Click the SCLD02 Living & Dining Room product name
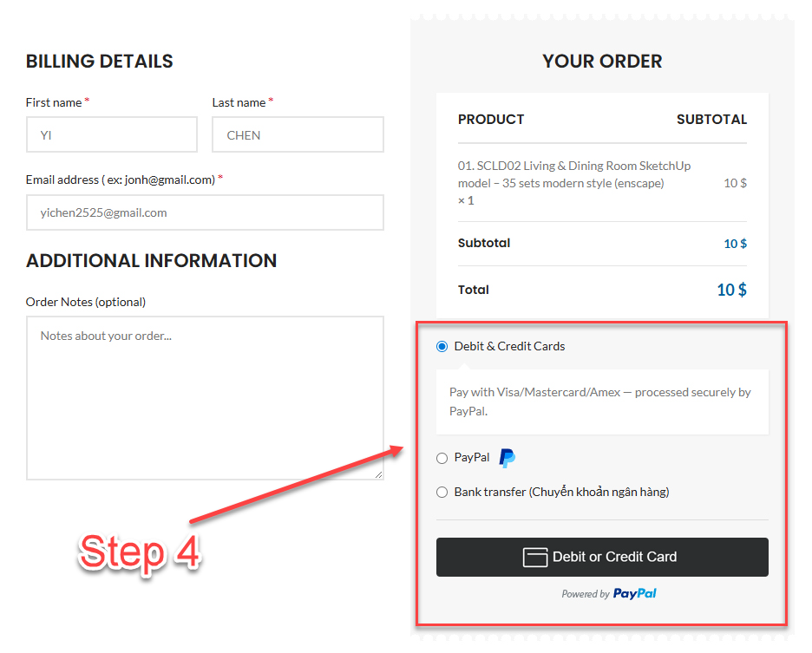The image size is (812, 653). pos(573,174)
